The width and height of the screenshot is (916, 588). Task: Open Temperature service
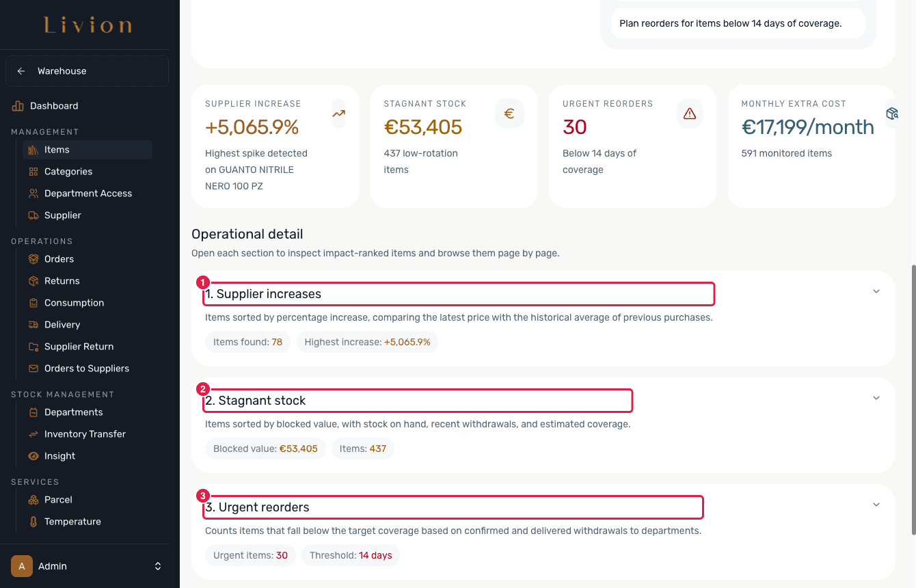click(x=87, y=522)
